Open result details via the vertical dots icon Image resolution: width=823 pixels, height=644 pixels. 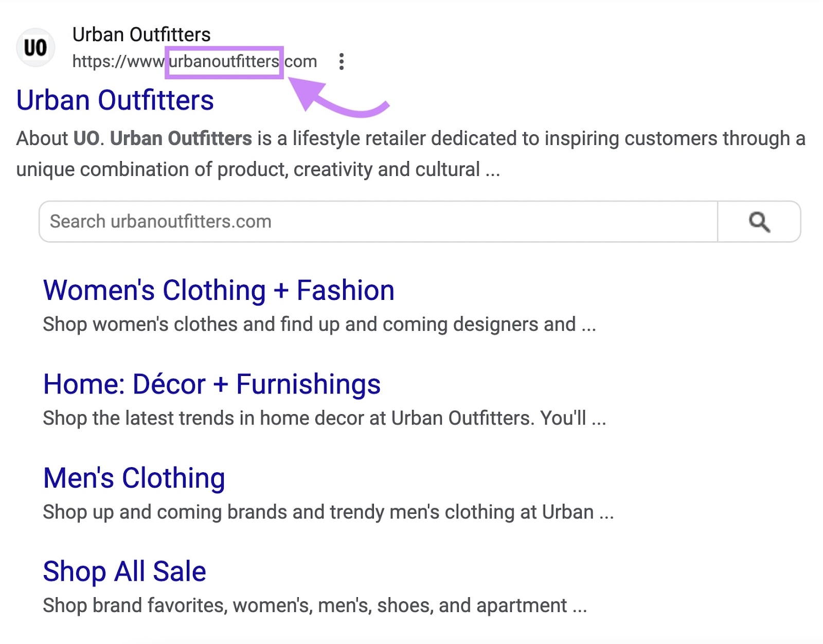tap(343, 61)
